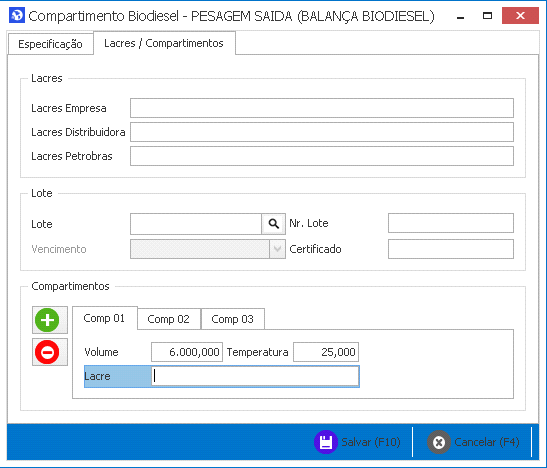Click the Cancelar (F4) X icon

pos(439,442)
